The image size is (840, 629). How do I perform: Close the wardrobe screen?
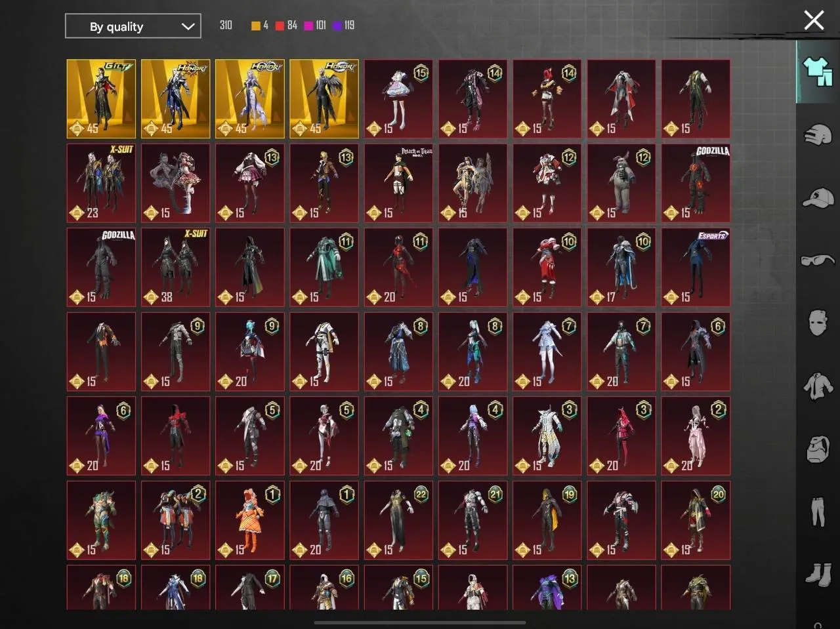(x=813, y=20)
